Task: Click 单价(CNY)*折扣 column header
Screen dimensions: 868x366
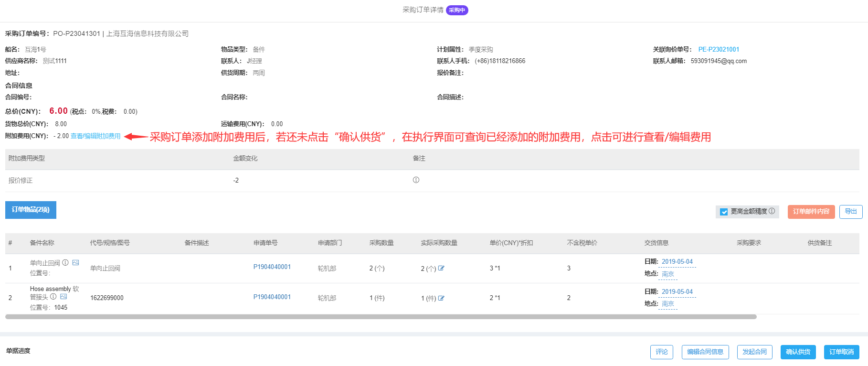Action: 511,243
